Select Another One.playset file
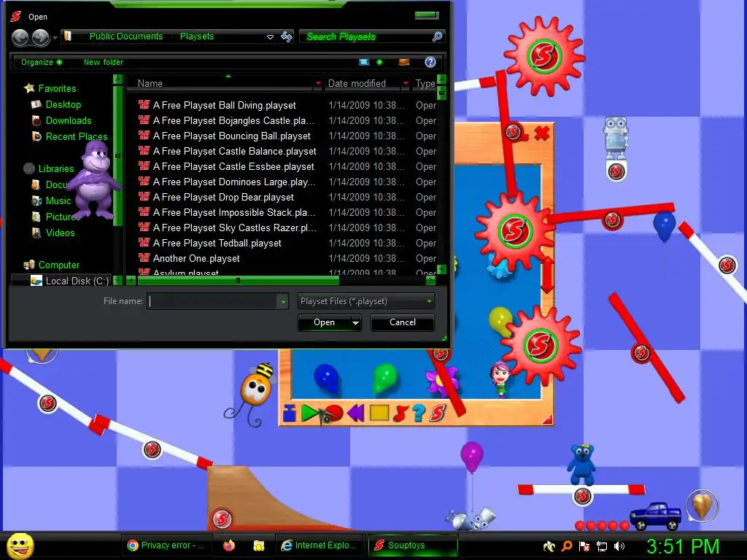The width and height of the screenshot is (747, 560). click(x=196, y=258)
